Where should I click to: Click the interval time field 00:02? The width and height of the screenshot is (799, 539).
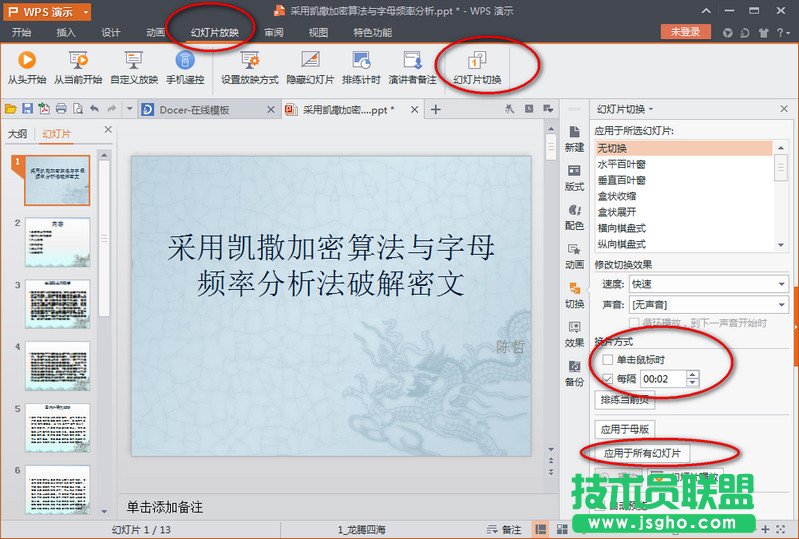pos(662,379)
